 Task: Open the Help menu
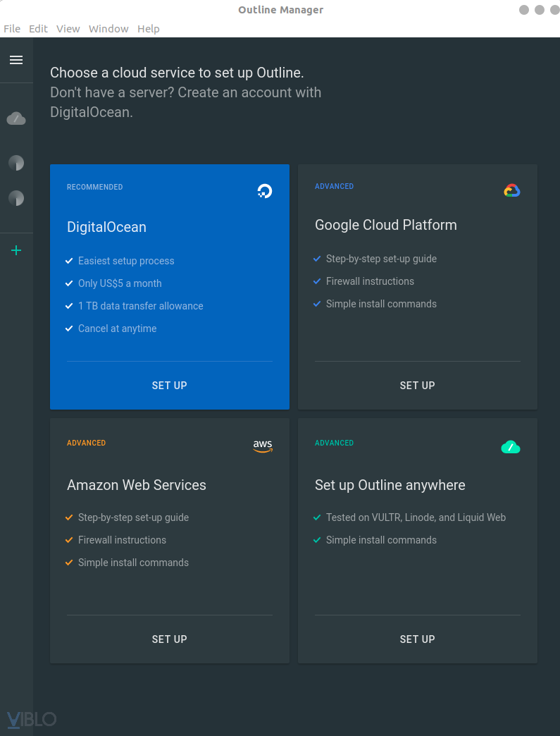coord(149,29)
